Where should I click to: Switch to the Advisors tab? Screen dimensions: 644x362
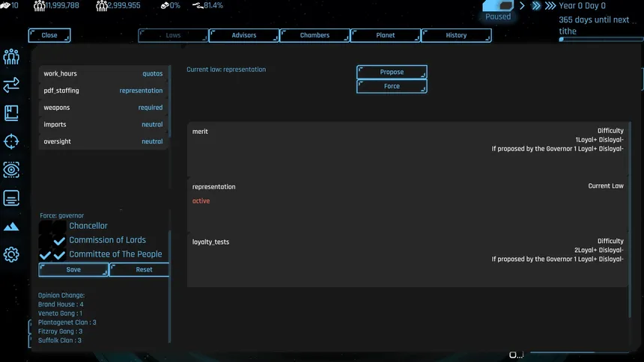[x=244, y=35]
